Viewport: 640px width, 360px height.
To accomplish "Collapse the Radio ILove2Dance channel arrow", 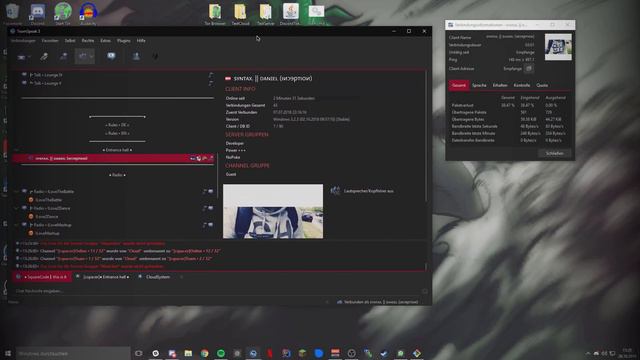I will [16, 208].
